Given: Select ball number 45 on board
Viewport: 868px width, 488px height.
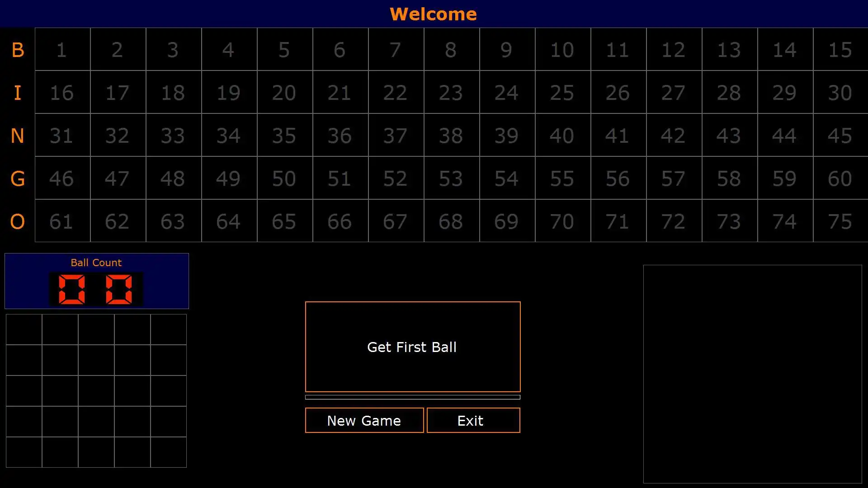Looking at the screenshot, I should pyautogui.click(x=840, y=136).
